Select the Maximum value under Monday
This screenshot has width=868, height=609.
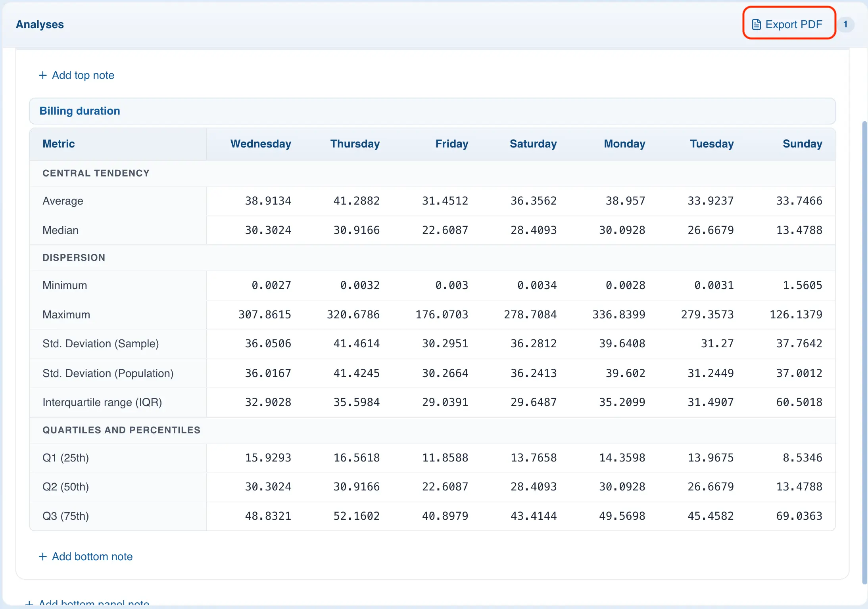(x=619, y=314)
